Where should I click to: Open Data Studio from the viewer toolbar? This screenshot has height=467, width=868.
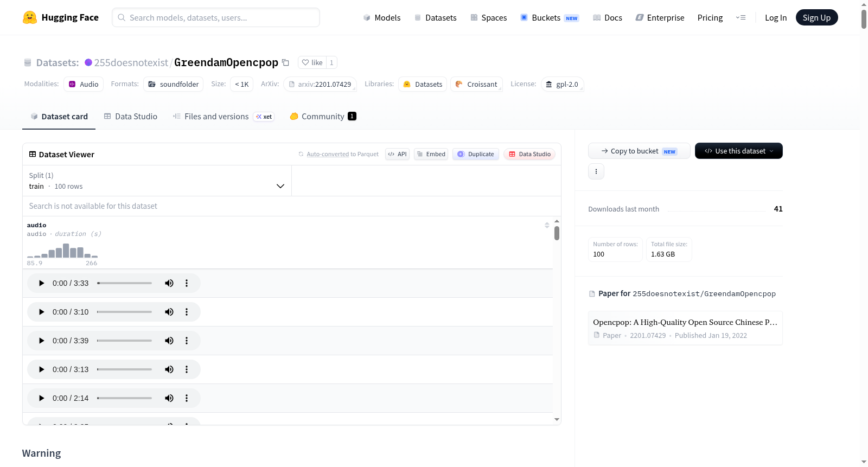[529, 154]
